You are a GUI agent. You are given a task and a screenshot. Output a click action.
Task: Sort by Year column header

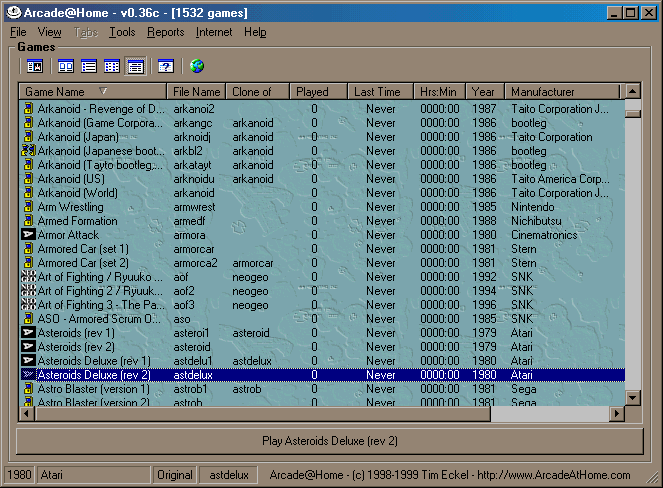485,91
